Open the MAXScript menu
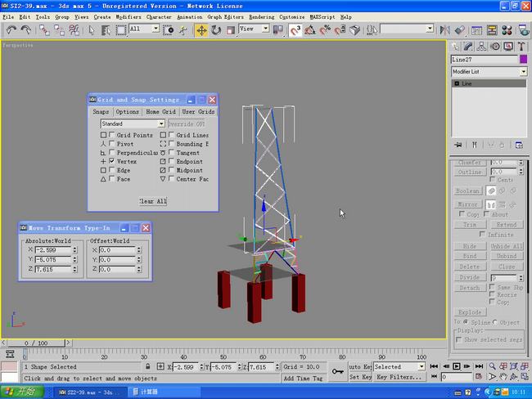Screen dimensions: 532x399 pos(322,16)
